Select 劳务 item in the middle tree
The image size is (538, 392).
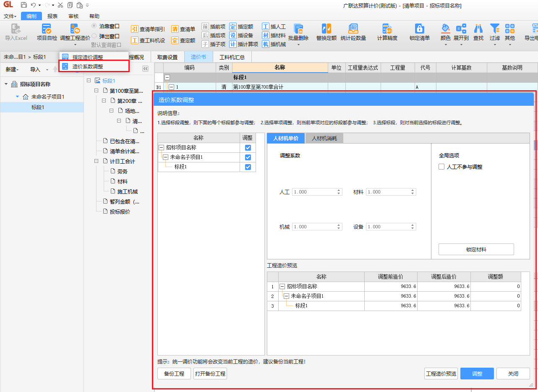tap(123, 171)
